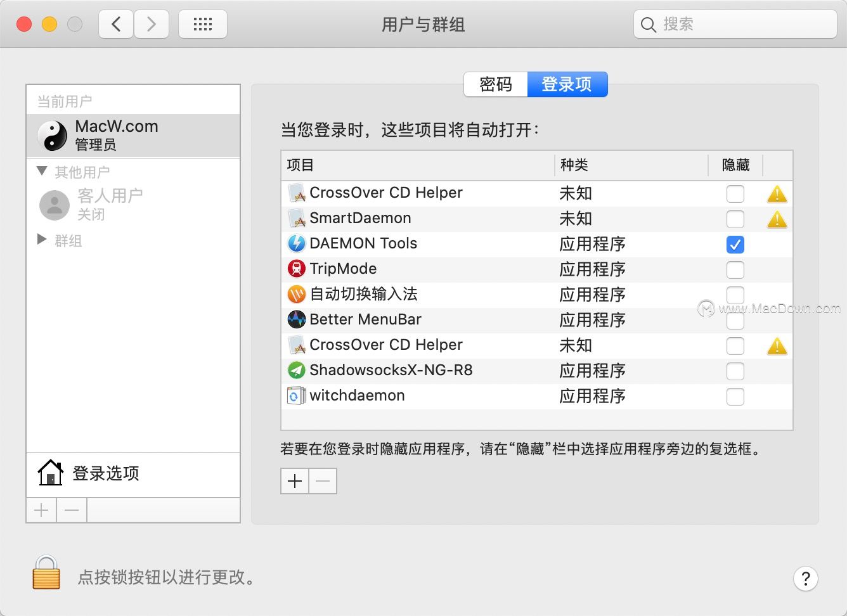The width and height of the screenshot is (847, 616).
Task: Click the lock icon to allow changes
Action: (x=45, y=572)
